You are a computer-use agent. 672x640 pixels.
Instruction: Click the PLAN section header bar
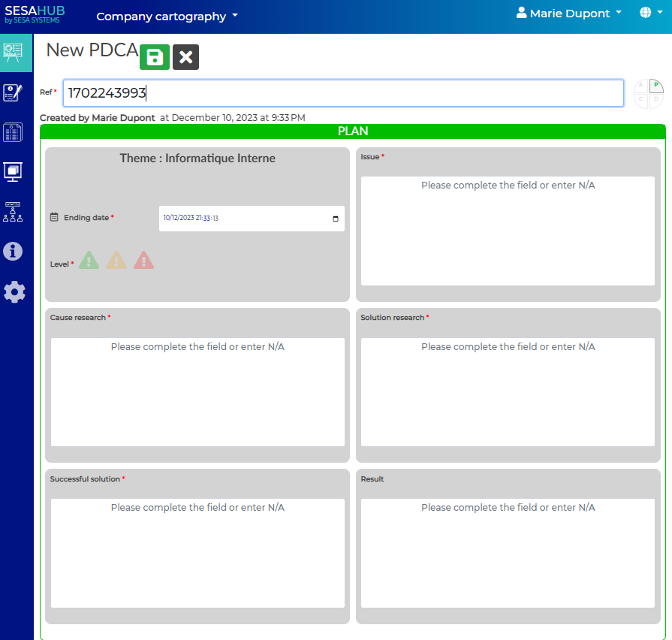[x=353, y=131]
